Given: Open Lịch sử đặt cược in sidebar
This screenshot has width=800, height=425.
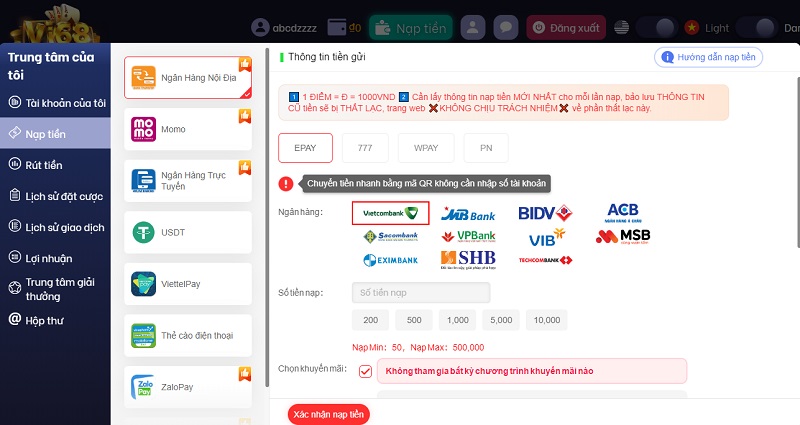Looking at the screenshot, I should click(55, 196).
